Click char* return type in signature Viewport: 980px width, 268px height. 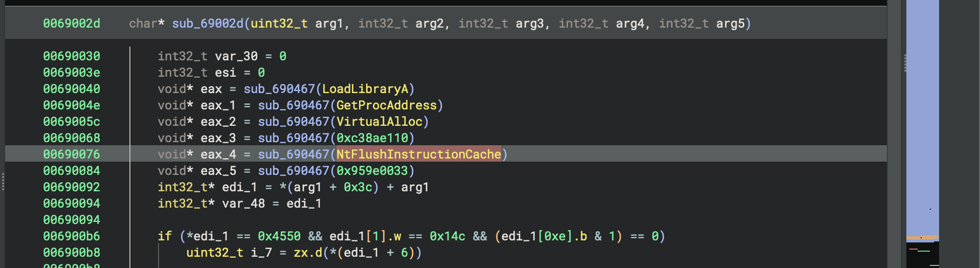[147, 24]
